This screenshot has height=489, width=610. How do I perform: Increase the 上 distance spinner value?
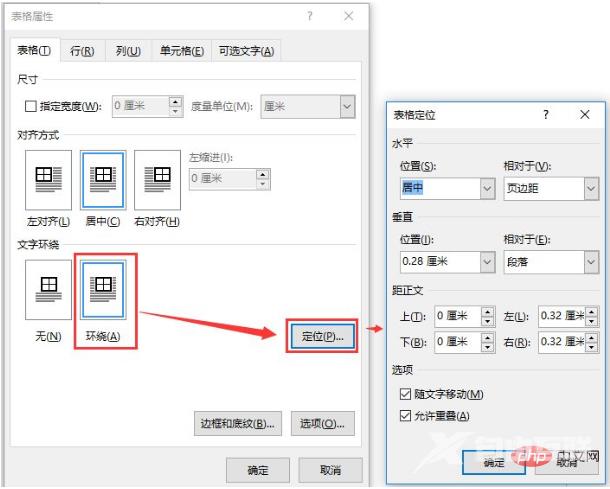point(487,311)
